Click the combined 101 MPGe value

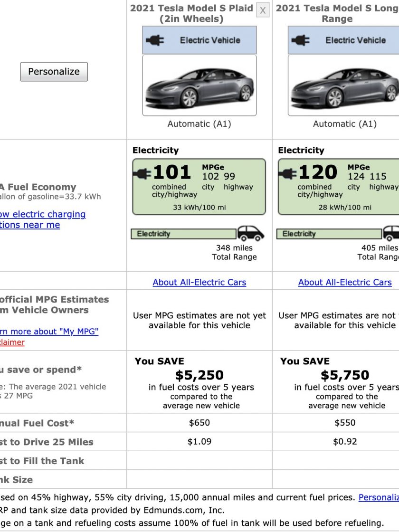pos(172,172)
